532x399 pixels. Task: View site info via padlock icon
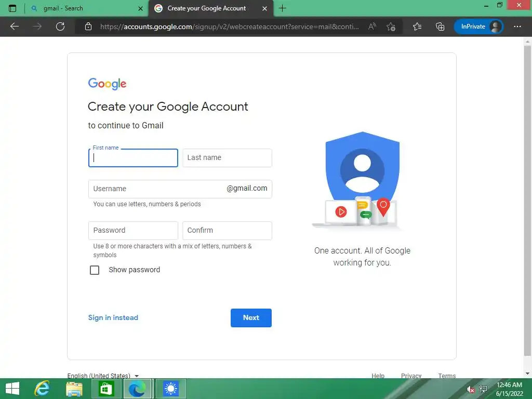click(x=88, y=26)
